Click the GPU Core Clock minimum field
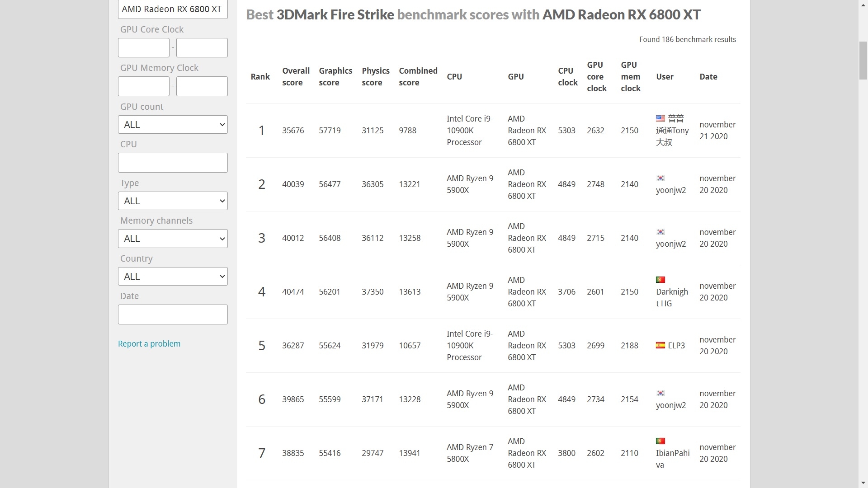868x488 pixels. [x=144, y=47]
